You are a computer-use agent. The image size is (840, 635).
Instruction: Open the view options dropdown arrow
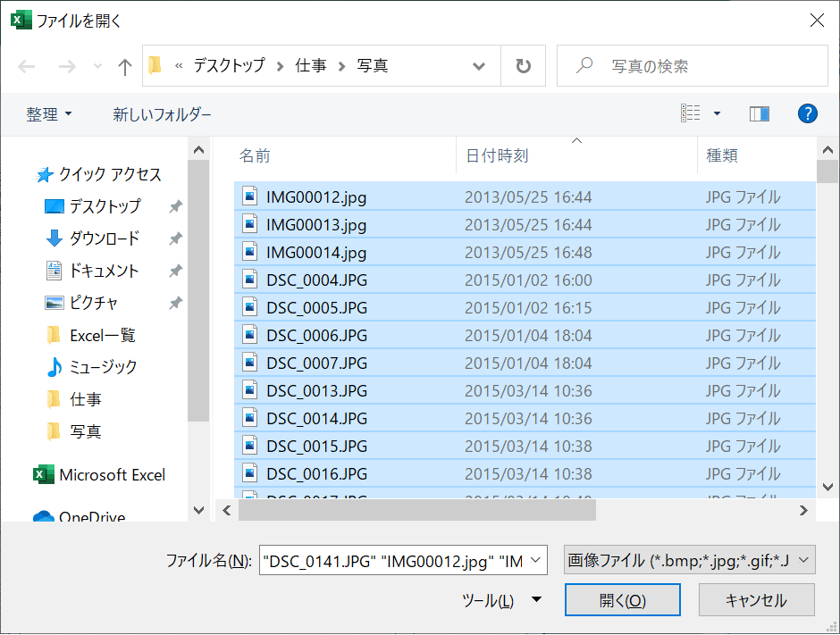[x=717, y=113]
